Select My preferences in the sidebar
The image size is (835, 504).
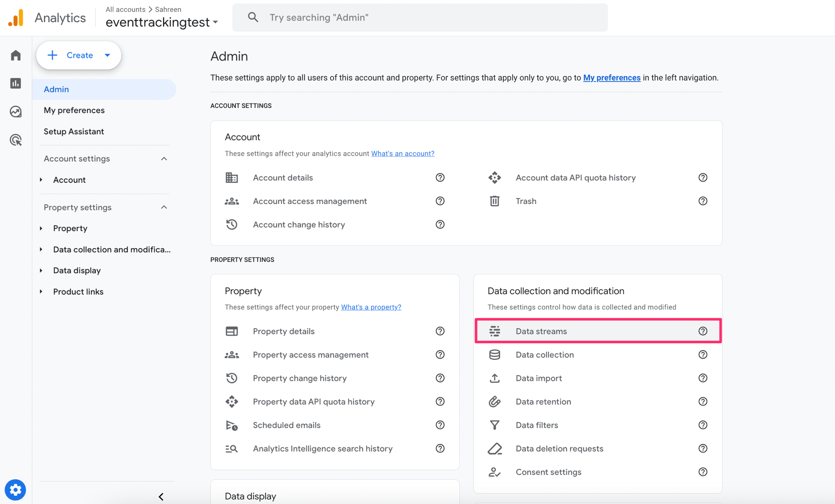pos(74,110)
